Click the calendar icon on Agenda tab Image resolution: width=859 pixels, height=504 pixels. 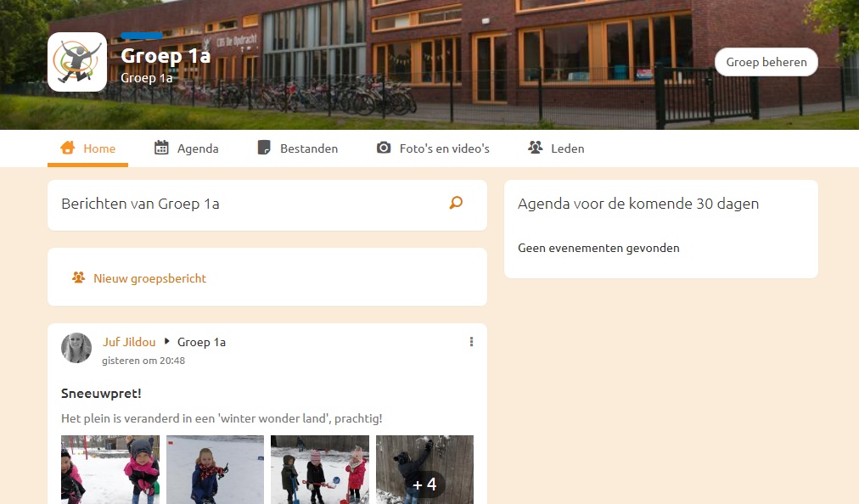(161, 148)
